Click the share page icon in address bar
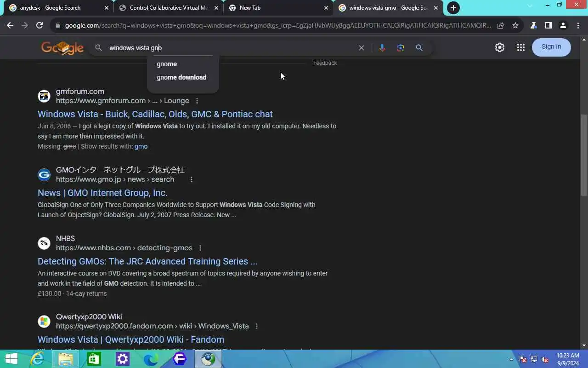Image resolution: width=588 pixels, height=368 pixels. point(501,26)
